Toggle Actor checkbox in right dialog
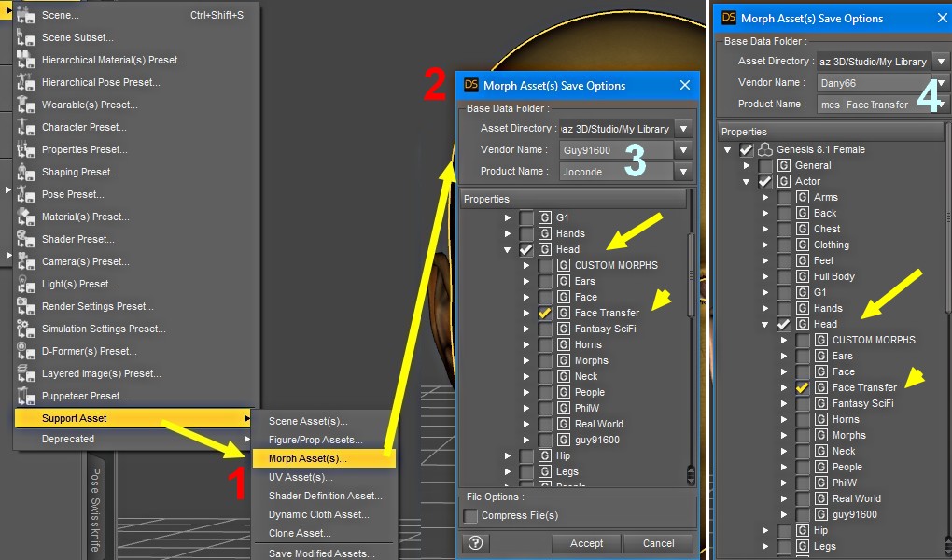The width and height of the screenshot is (952, 560). pyautogui.click(x=765, y=181)
